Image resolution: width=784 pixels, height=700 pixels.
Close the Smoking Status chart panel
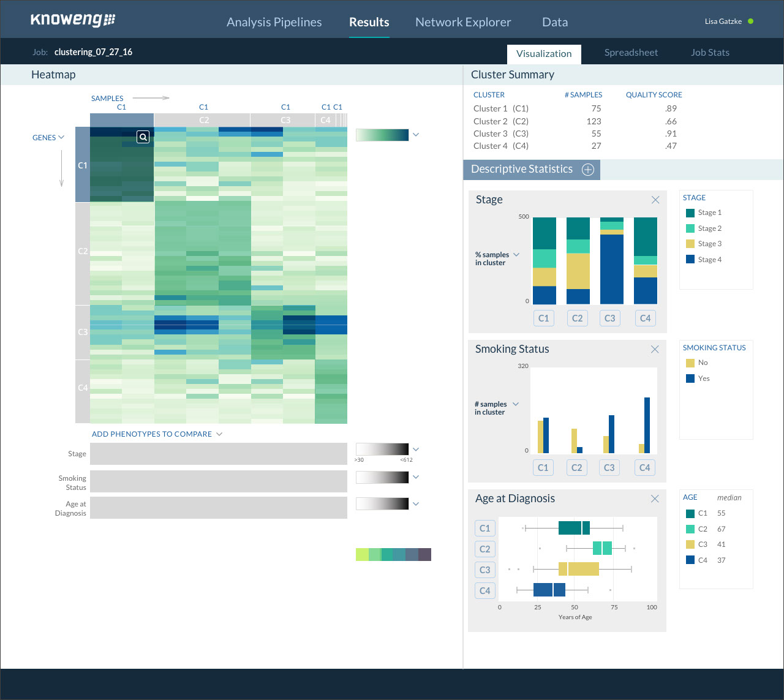click(x=655, y=349)
